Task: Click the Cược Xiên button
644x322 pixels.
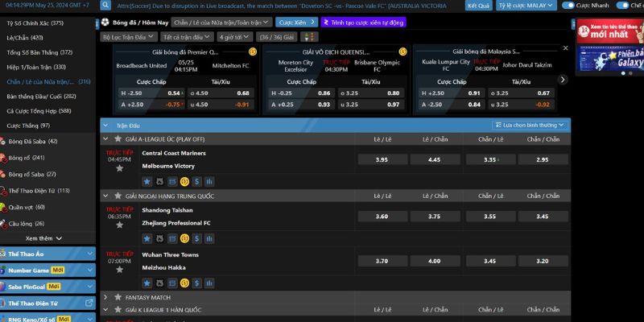Action: click(295, 23)
